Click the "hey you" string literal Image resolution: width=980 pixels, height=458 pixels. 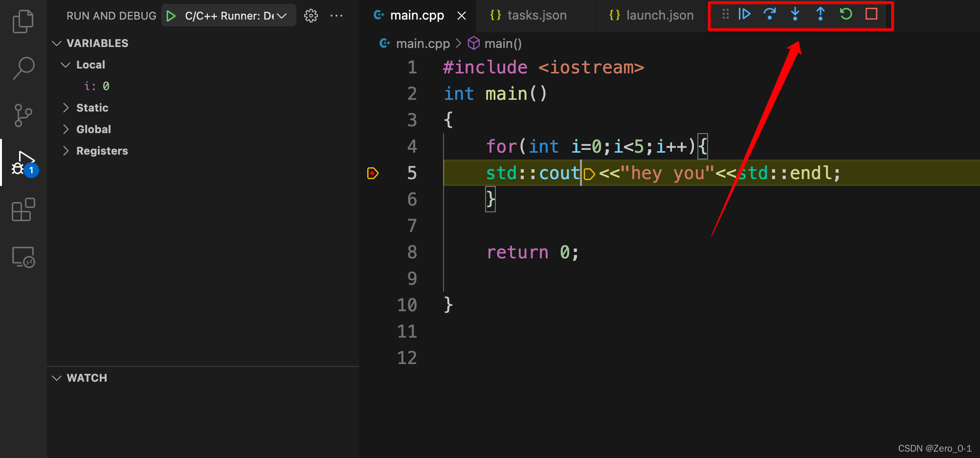click(667, 173)
